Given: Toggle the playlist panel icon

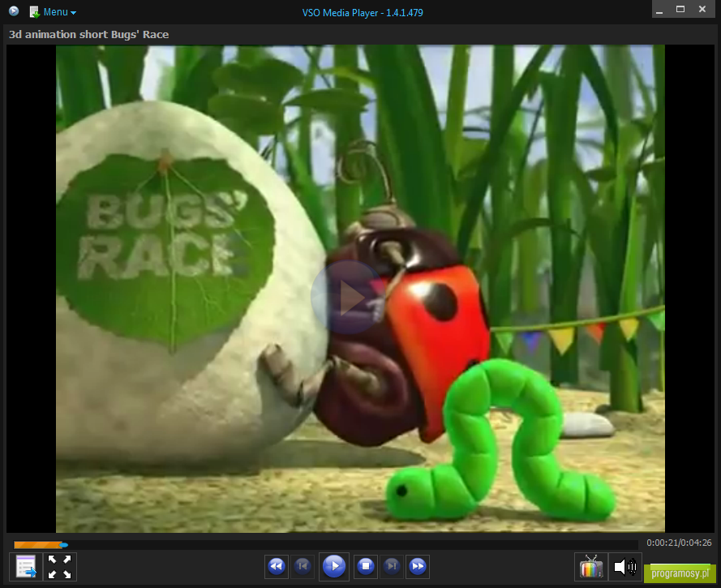Looking at the screenshot, I should (x=26, y=566).
